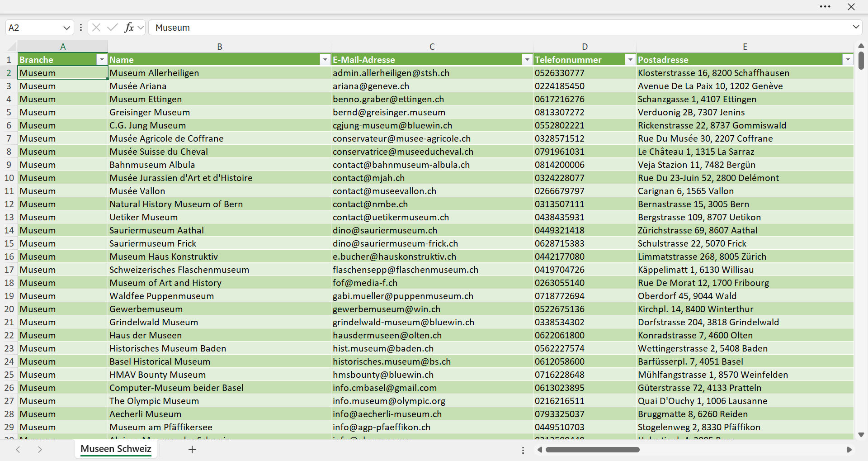The image size is (868, 461).
Task: Open the Name column filter dropdown
Action: tap(325, 60)
